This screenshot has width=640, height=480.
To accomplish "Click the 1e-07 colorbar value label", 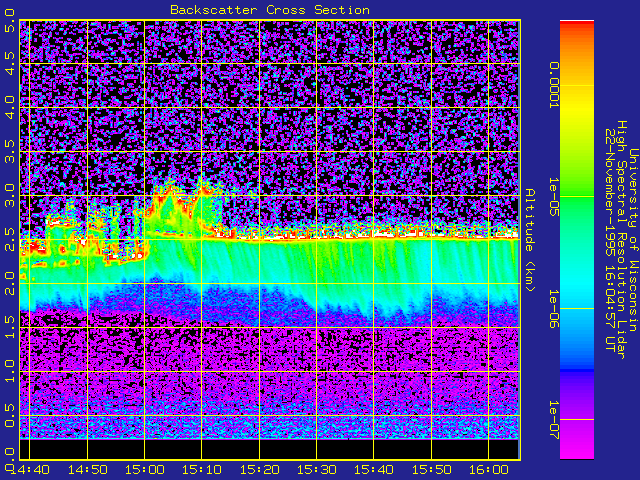I will [x=553, y=420].
